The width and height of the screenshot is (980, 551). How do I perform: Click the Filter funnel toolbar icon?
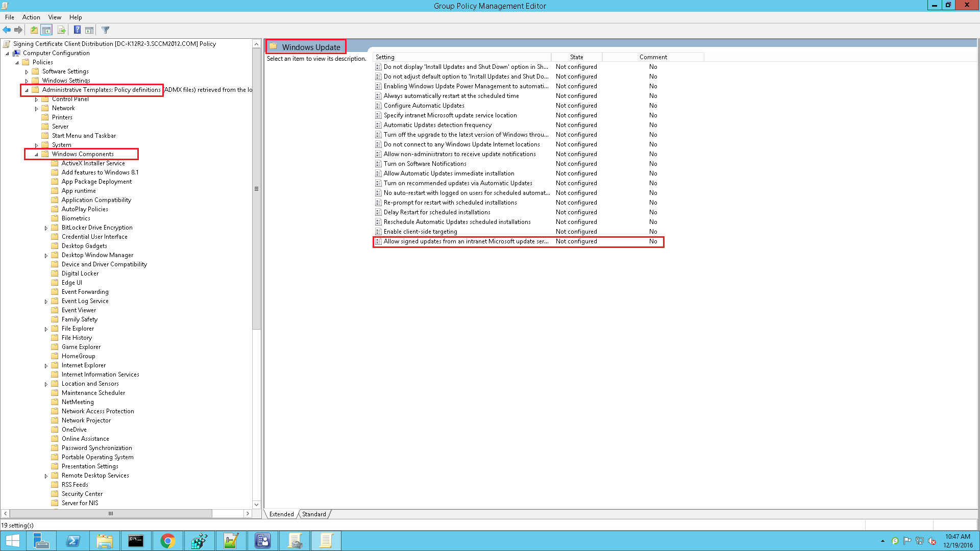click(x=106, y=30)
